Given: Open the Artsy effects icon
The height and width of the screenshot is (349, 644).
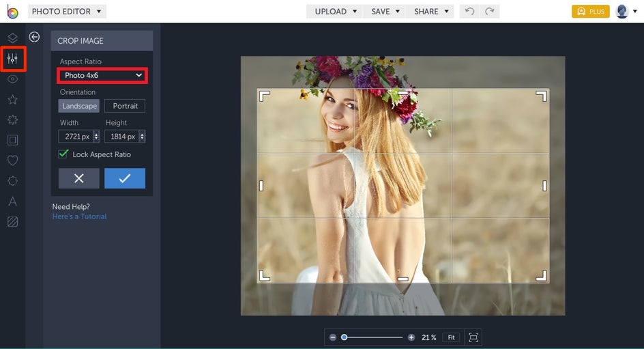Looking at the screenshot, I should tap(13, 120).
